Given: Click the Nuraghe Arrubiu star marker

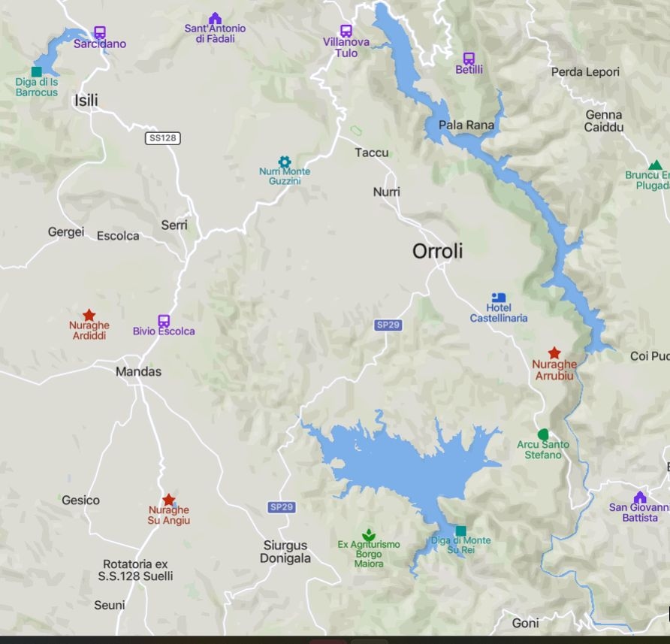Looking at the screenshot, I should [x=554, y=352].
